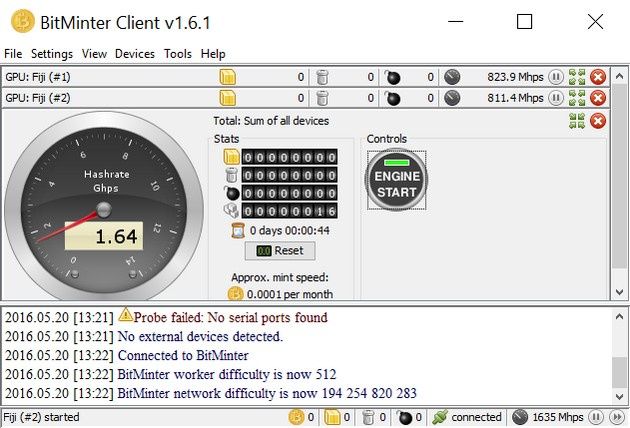Screen dimensions: 630x428
Task: Click fast-forward button in status bar
Action: point(617,417)
